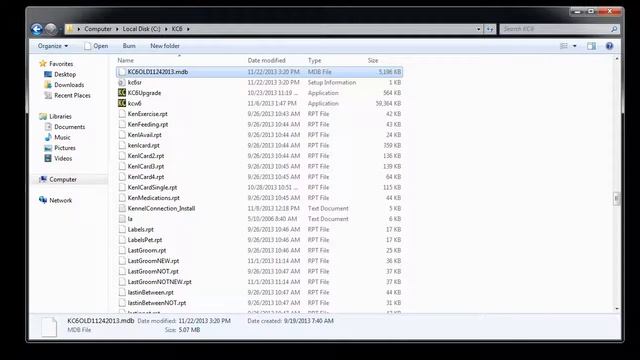640x360 pixels.
Task: Select the Labels.rpt file
Action: pyautogui.click(x=140, y=229)
